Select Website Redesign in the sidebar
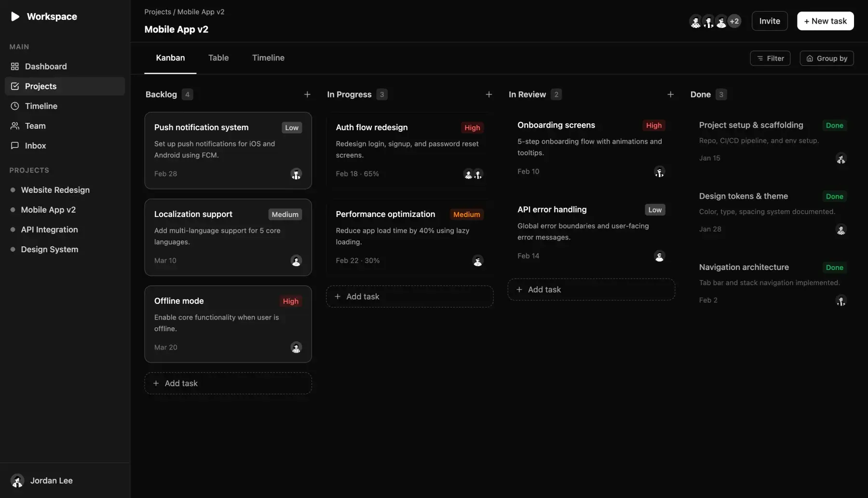Screen dimensions: 868x498 pyautogui.click(x=55, y=190)
